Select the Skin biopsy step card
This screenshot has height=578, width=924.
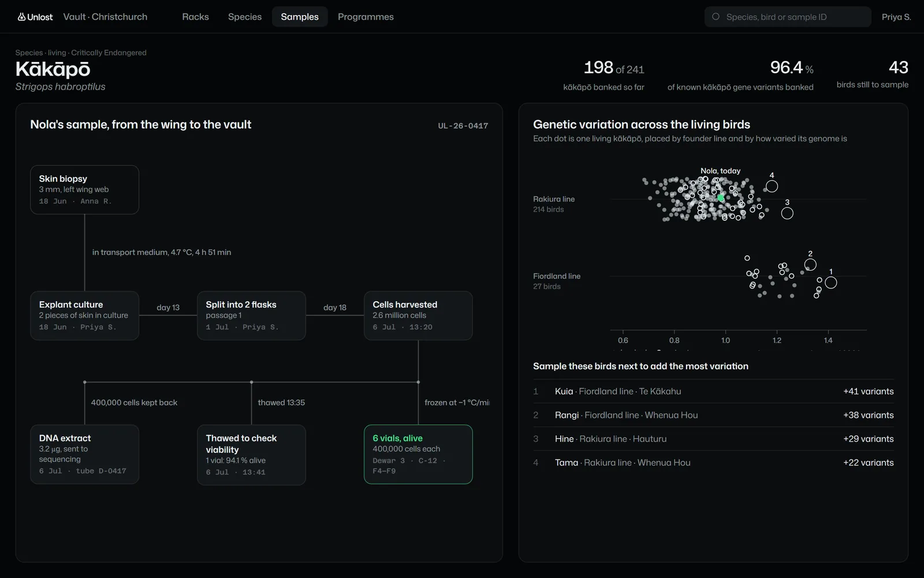[84, 190]
